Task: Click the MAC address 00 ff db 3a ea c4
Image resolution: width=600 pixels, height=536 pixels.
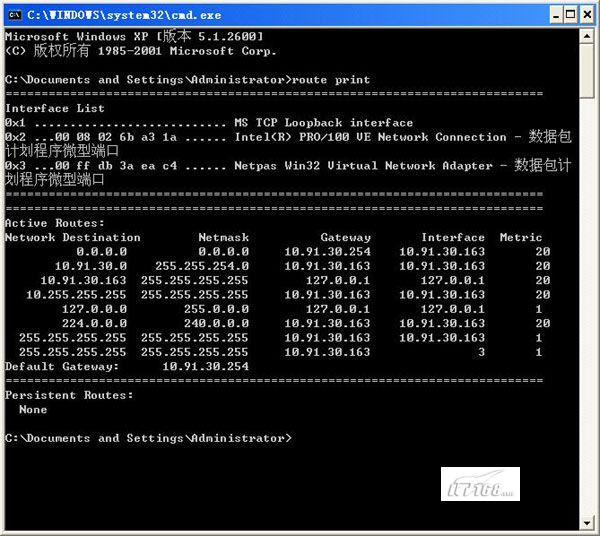Action: (116, 166)
